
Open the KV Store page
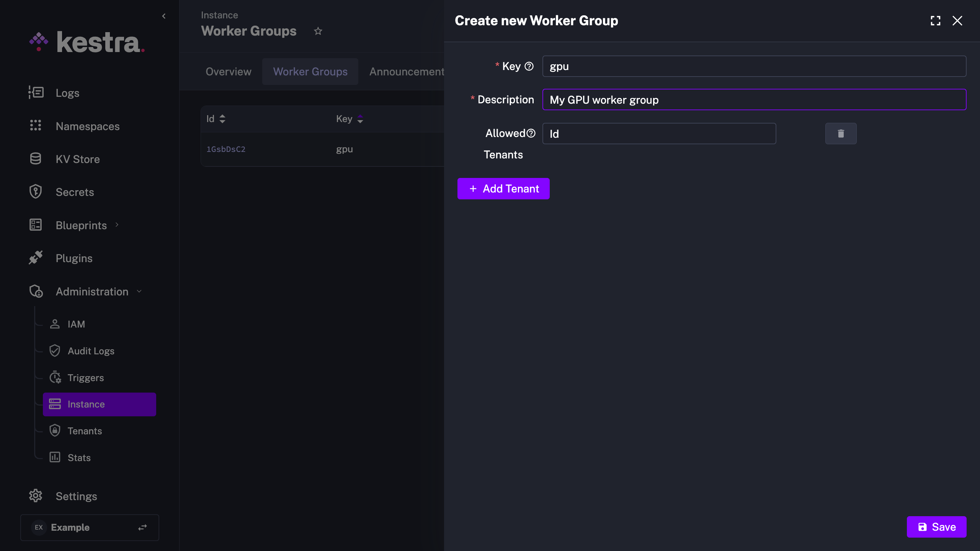pos(77,159)
